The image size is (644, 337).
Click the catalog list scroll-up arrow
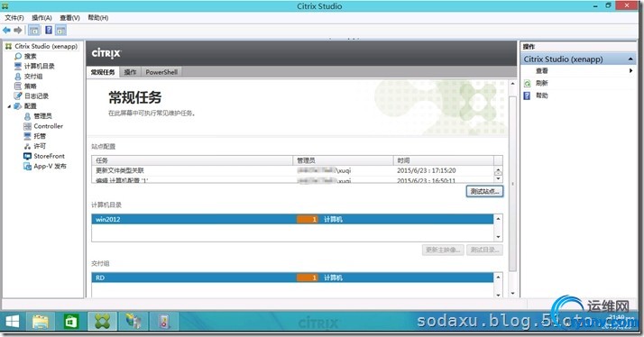[498, 219]
